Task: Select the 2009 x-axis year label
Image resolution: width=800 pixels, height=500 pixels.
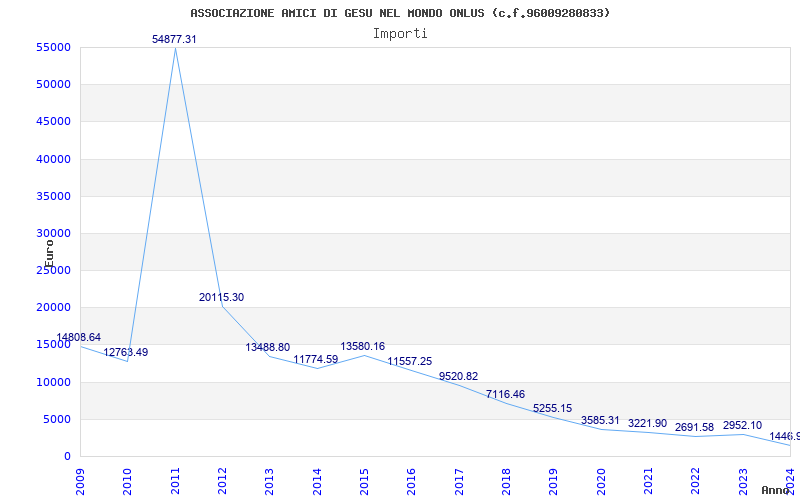Action: [80, 482]
